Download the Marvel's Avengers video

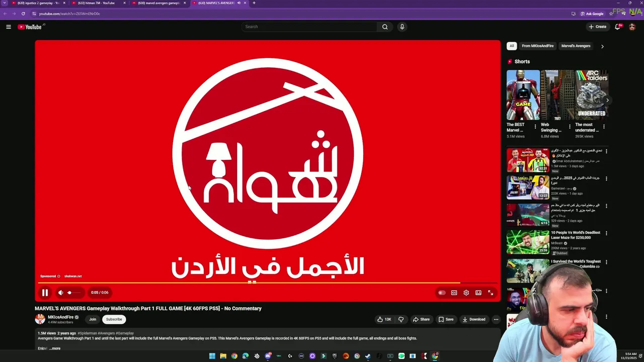(x=474, y=319)
